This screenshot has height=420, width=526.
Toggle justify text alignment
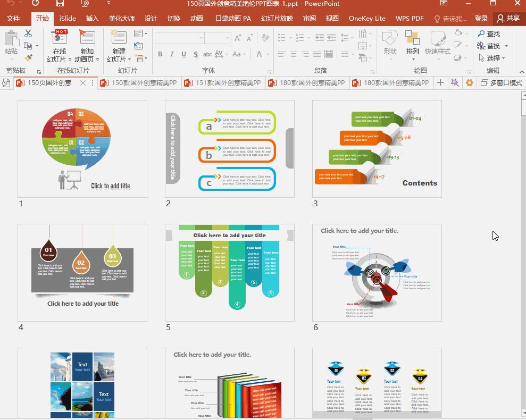tap(317, 54)
